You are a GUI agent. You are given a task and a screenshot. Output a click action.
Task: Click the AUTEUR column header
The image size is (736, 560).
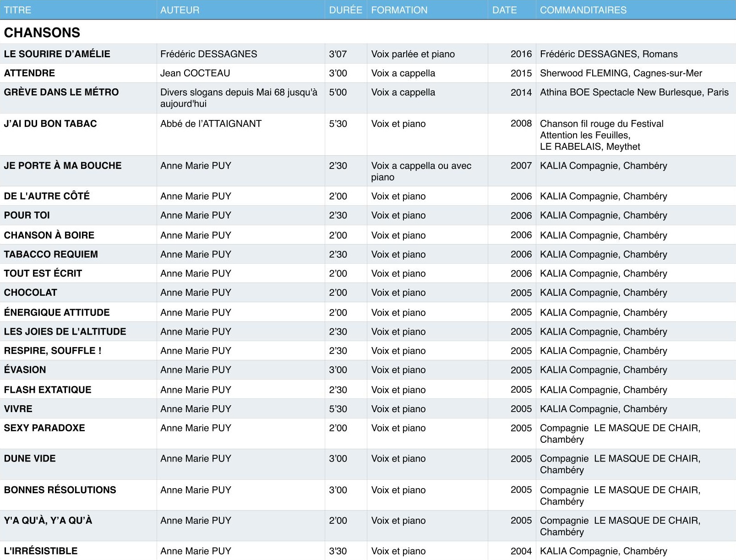[x=180, y=10]
